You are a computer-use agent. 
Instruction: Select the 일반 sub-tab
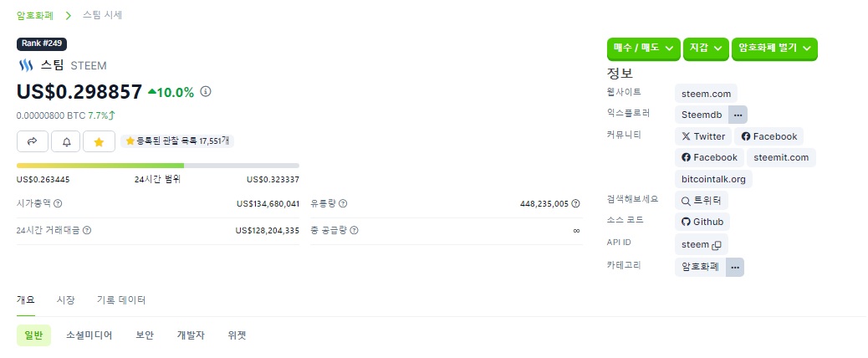[33, 335]
